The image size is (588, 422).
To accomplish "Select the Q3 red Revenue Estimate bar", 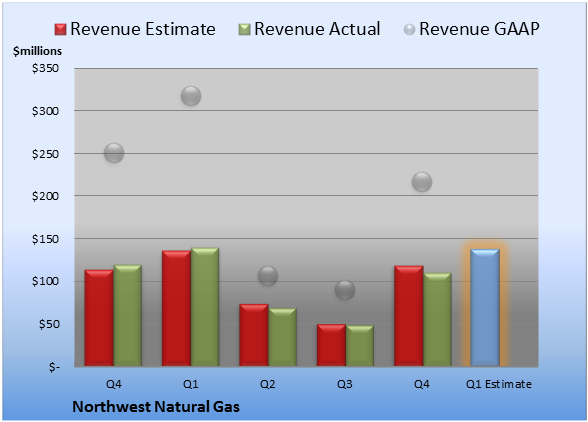I will [331, 345].
